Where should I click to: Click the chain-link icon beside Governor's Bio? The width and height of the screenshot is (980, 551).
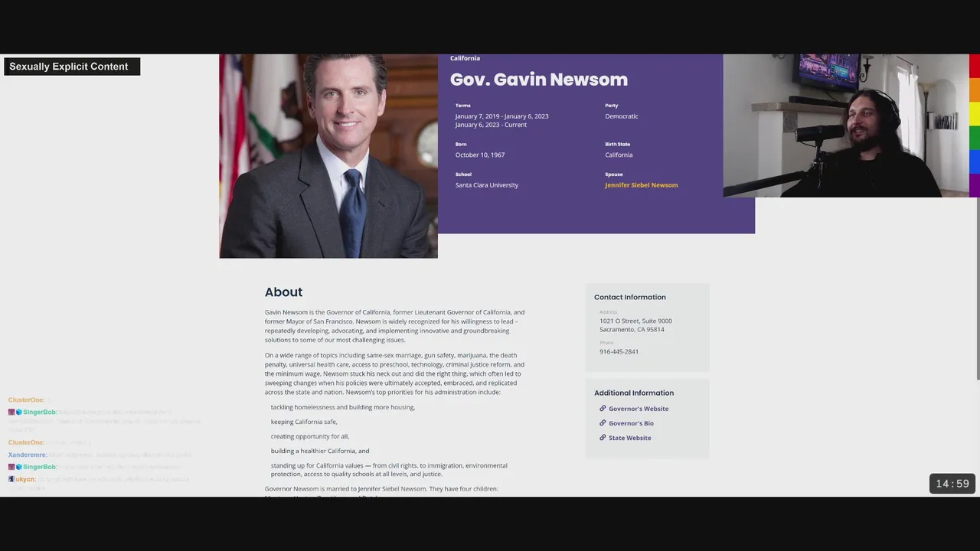click(x=603, y=423)
